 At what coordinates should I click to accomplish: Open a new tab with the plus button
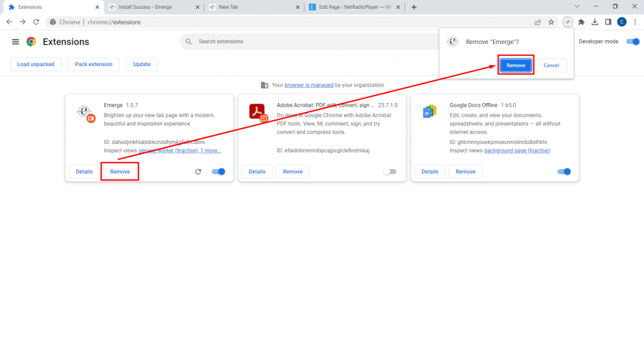[414, 7]
